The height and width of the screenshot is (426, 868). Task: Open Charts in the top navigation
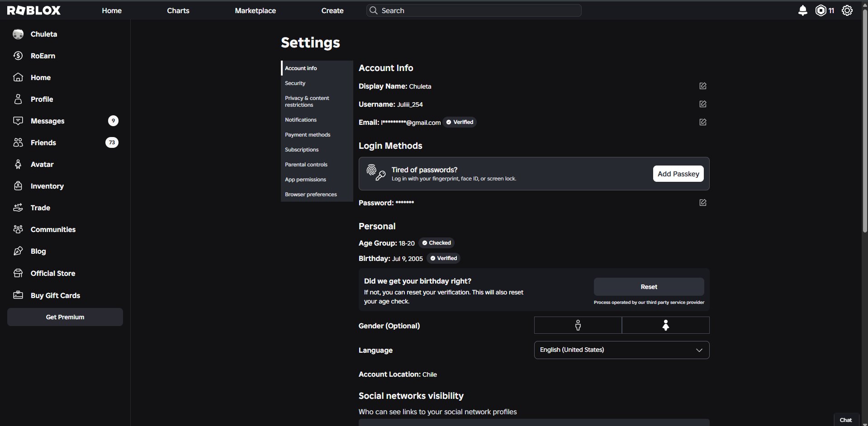tap(178, 10)
